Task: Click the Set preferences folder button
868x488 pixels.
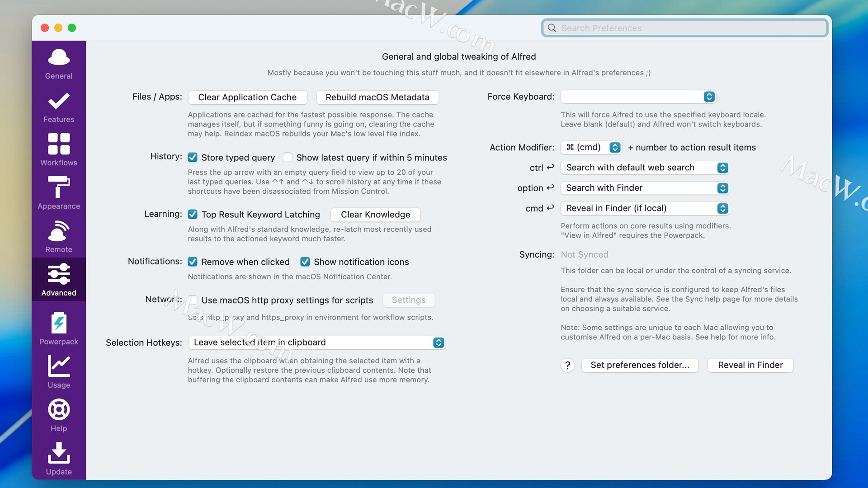Action: [640, 365]
